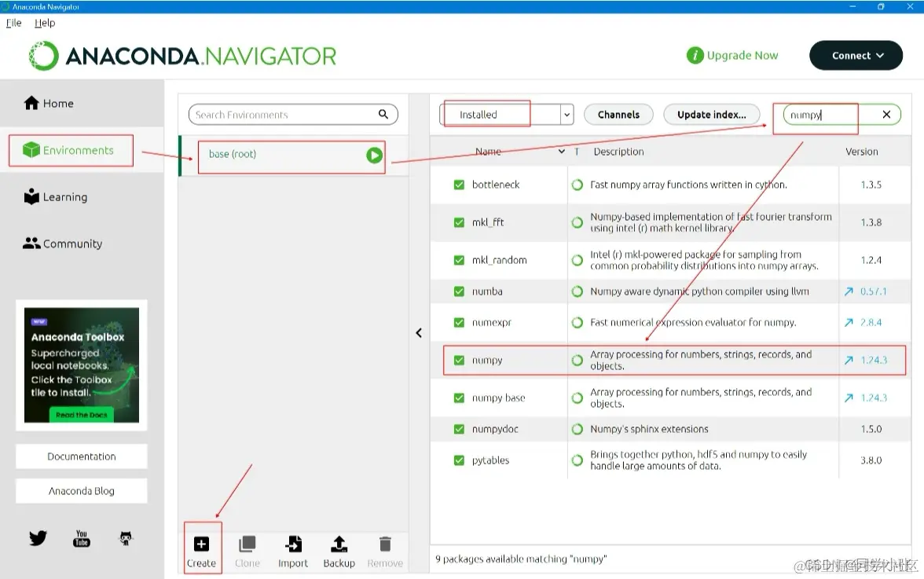The height and width of the screenshot is (579, 924).
Task: Uncheck the mkl_random package checkbox
Action: pyautogui.click(x=459, y=260)
